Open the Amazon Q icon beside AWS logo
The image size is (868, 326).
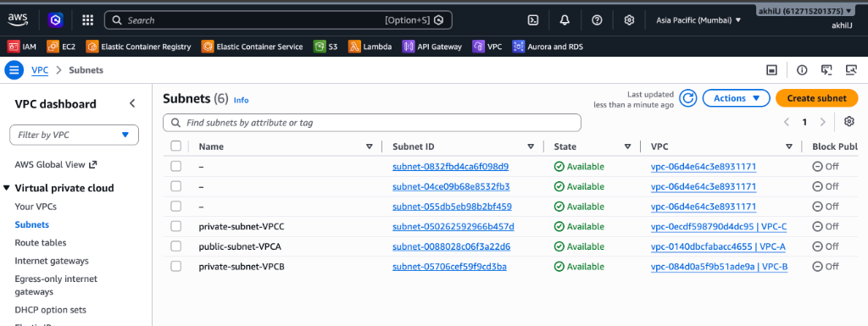coord(55,20)
